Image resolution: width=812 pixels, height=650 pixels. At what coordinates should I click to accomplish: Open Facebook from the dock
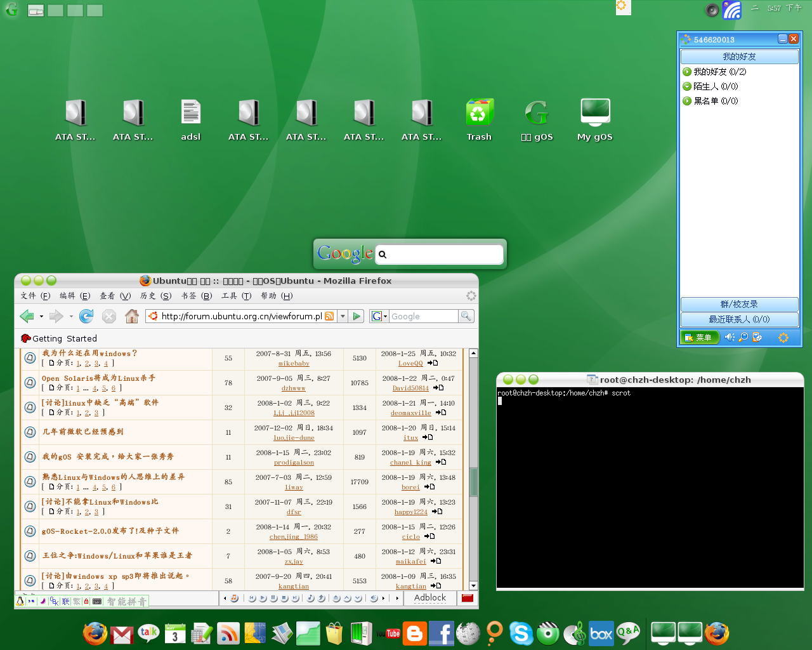pos(442,633)
